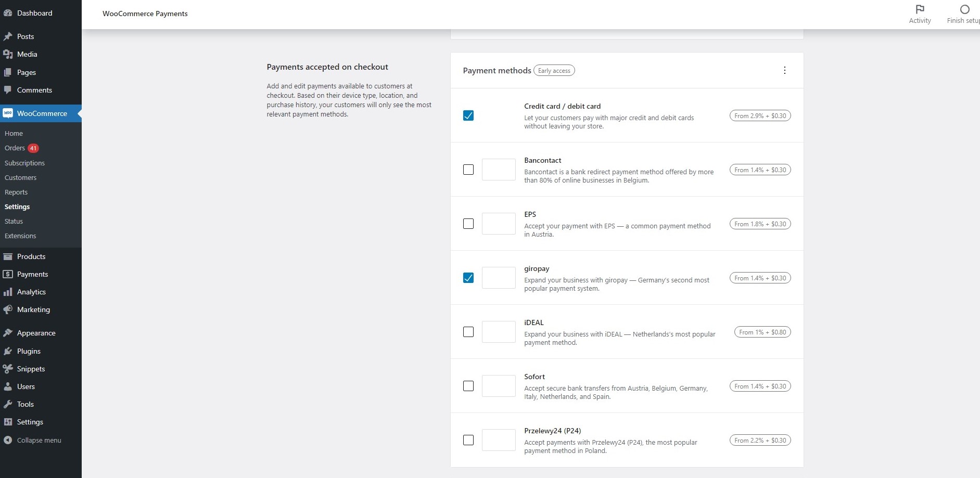Viewport: 980px width, 478px height.
Task: Enable the EPS payment checkbox
Action: 468,224
